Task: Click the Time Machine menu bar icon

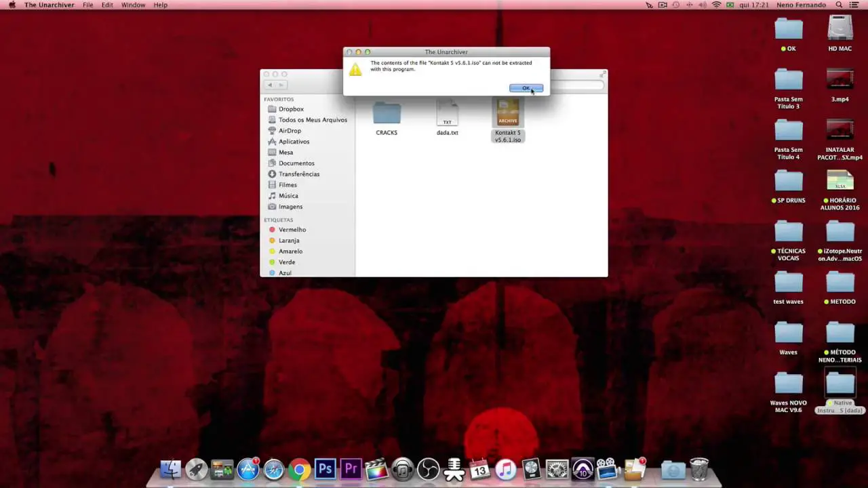Action: [676, 5]
